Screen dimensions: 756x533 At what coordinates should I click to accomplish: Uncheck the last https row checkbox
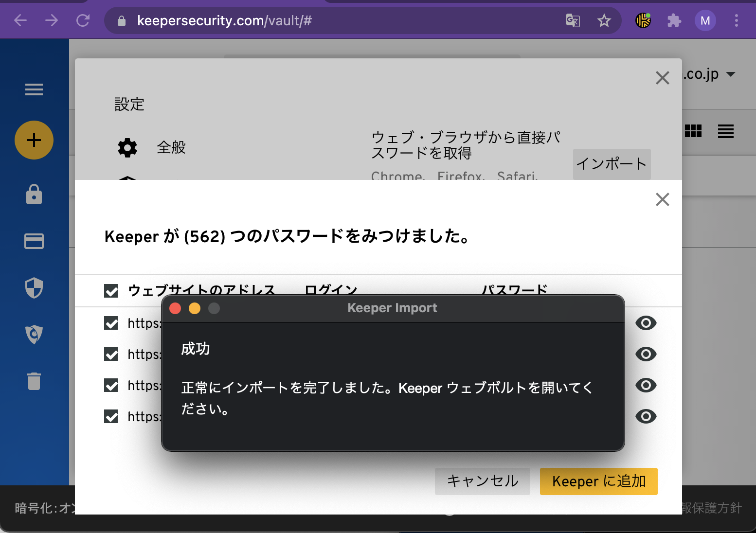pyautogui.click(x=111, y=417)
